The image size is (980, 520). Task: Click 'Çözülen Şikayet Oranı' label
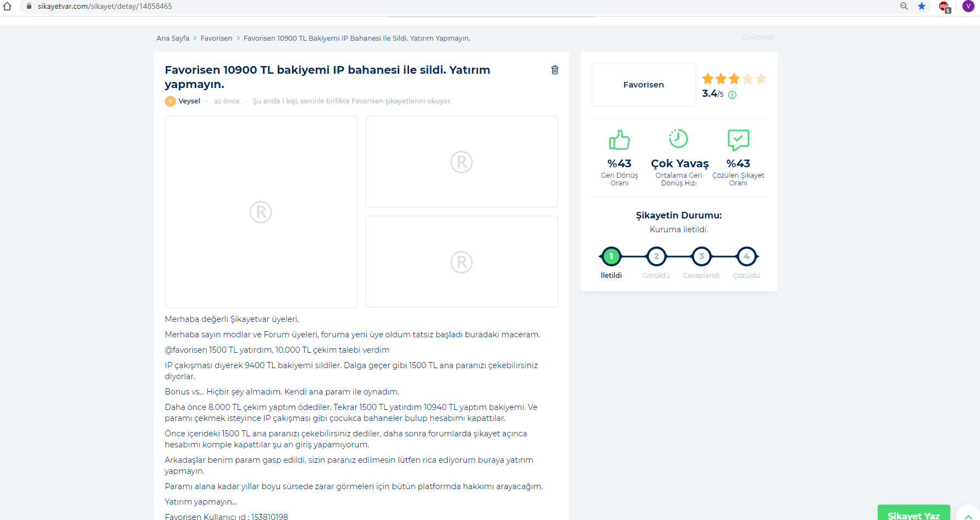[738, 179]
